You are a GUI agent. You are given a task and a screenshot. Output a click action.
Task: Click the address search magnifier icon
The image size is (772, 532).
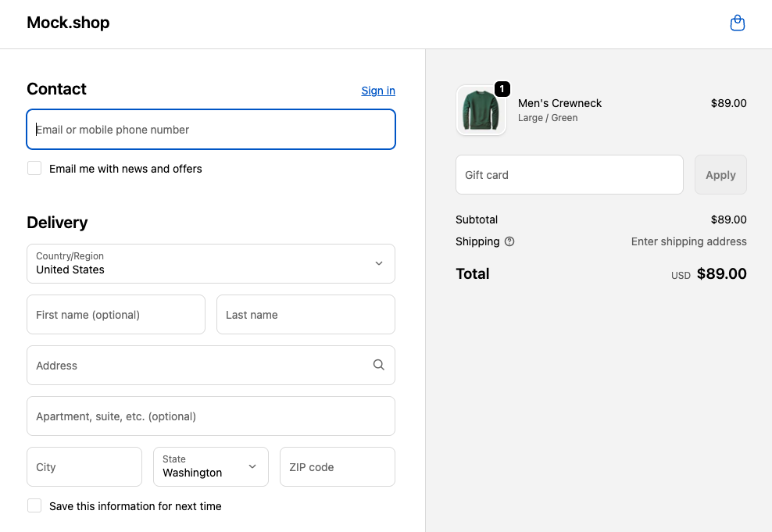pyautogui.click(x=379, y=365)
